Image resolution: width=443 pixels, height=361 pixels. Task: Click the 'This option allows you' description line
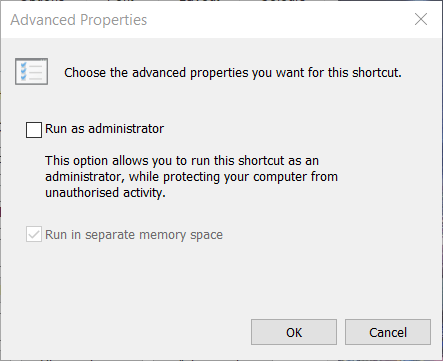tap(182, 161)
